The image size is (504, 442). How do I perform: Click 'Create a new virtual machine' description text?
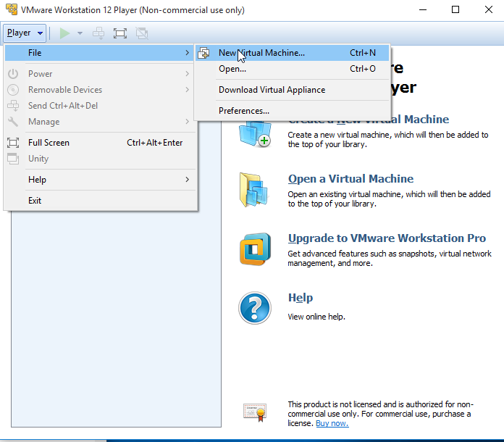(388, 140)
